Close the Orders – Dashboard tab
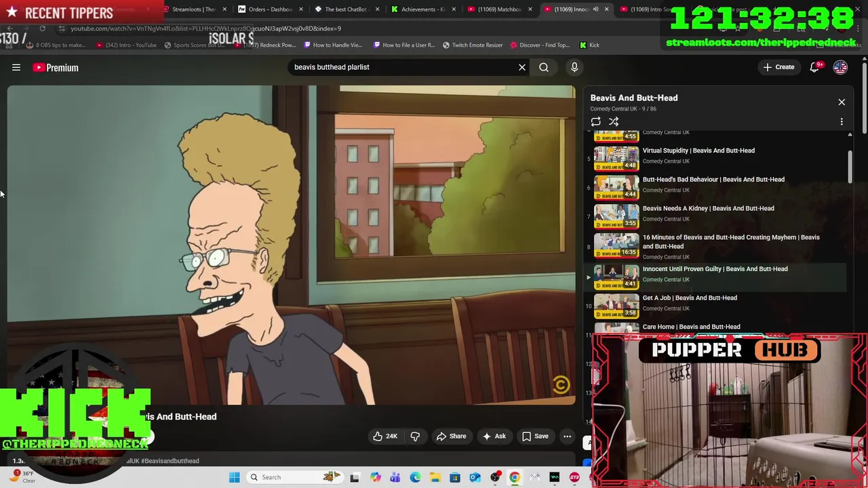This screenshot has height=488, width=868. click(300, 9)
